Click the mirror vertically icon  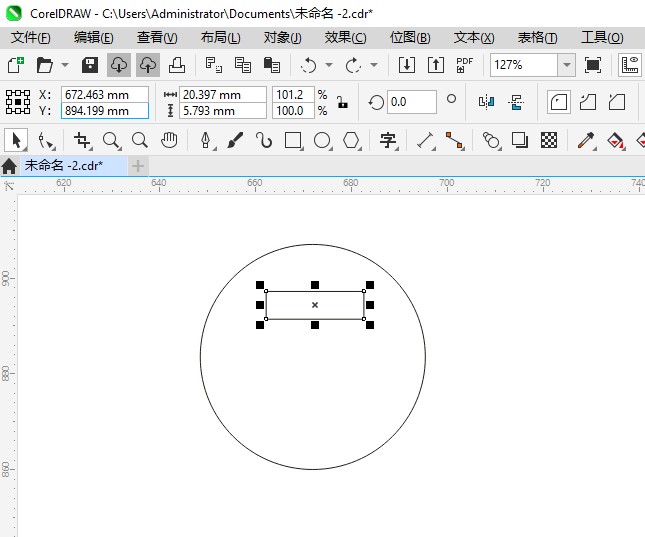[516, 102]
